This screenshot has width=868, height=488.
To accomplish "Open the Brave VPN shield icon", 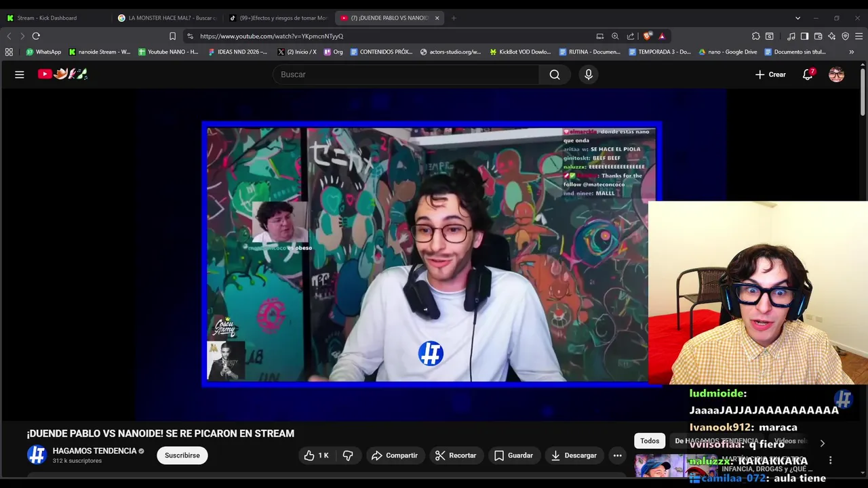I will (x=845, y=36).
